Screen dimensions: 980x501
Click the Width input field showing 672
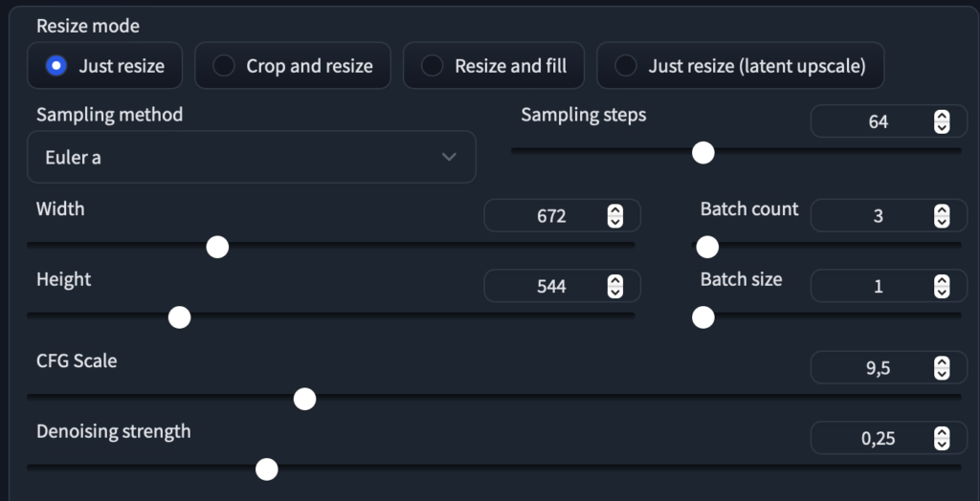562,215
